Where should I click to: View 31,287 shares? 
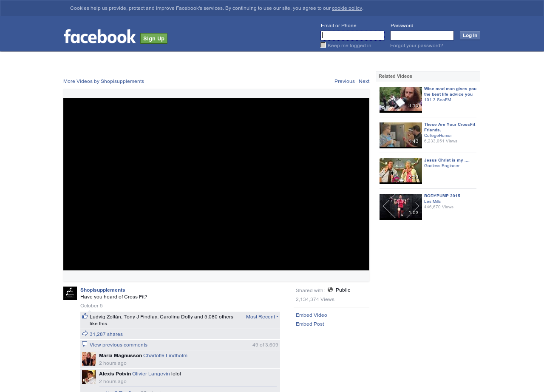point(106,334)
